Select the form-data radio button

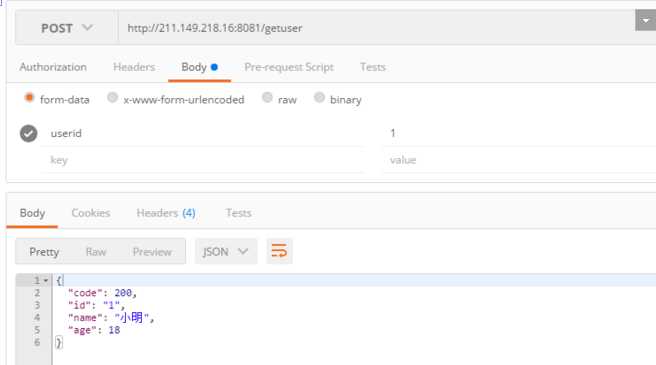point(29,98)
